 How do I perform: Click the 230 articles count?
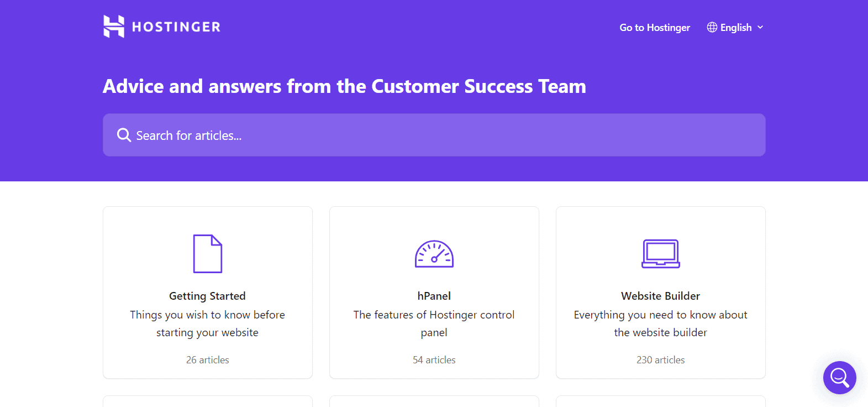tap(660, 360)
